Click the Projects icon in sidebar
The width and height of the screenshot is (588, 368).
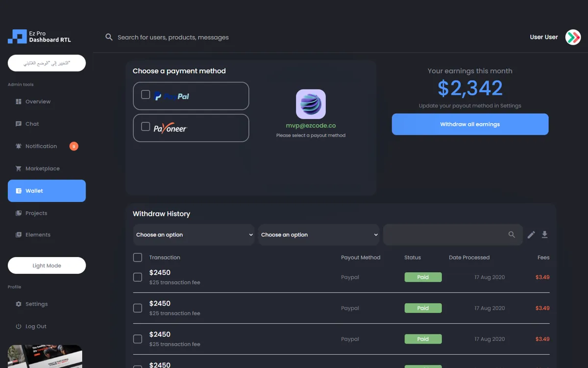tap(19, 213)
